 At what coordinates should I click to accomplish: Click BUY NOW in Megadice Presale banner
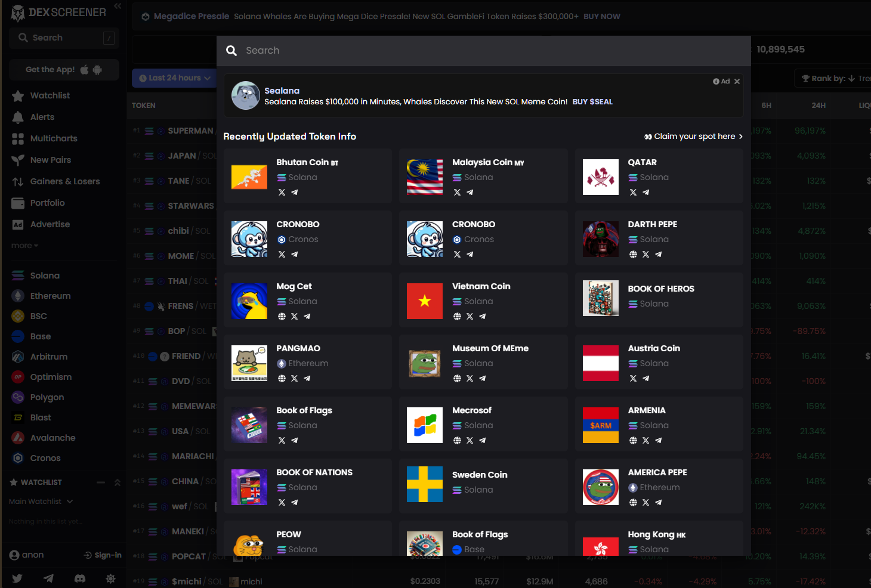point(601,17)
